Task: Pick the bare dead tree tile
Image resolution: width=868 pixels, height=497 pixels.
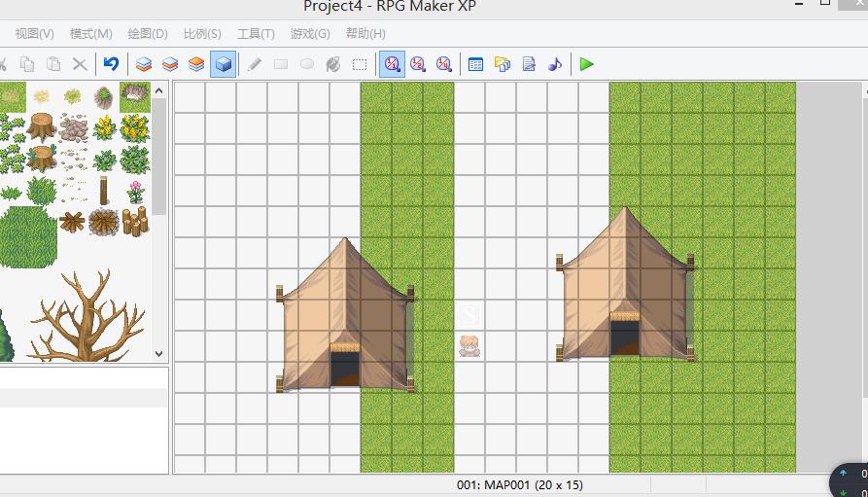Action: coord(87,316)
